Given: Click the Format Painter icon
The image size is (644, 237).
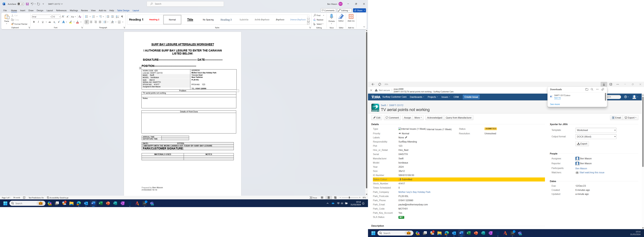Looking at the screenshot, I should point(13,24).
